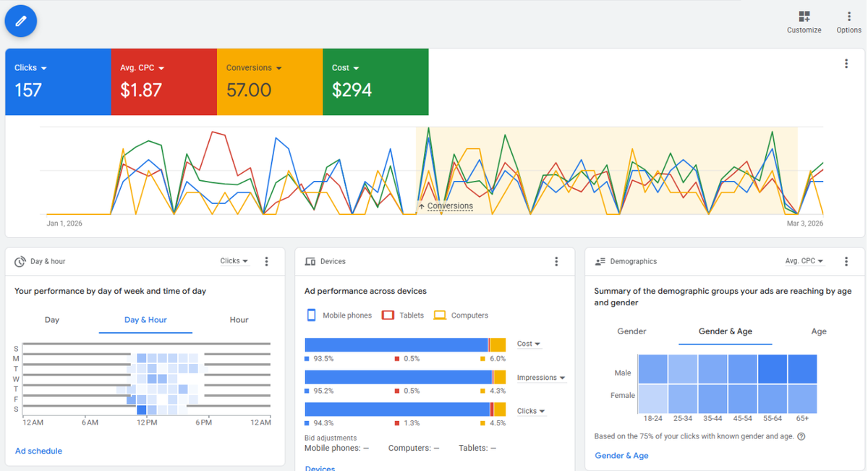868x471 pixels.
Task: Click the Gender & Age link
Action: 621,455
